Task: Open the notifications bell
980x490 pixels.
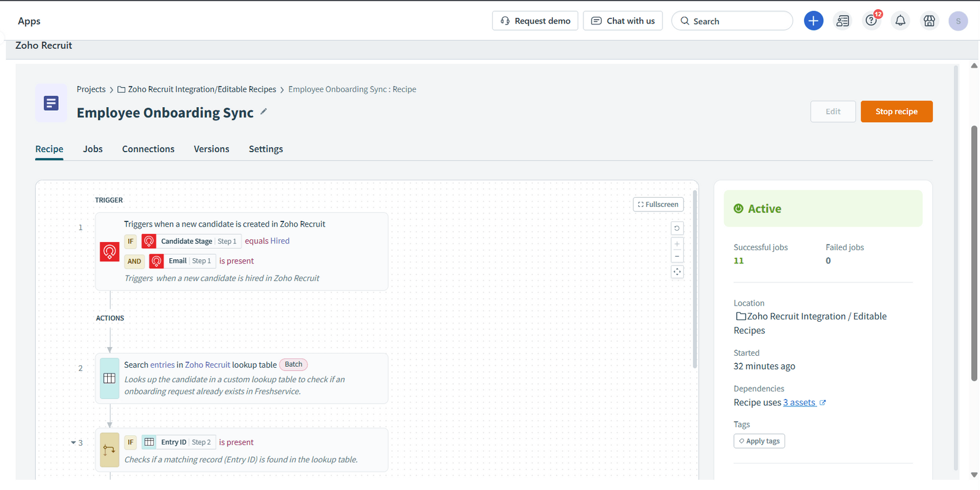Action: (900, 21)
